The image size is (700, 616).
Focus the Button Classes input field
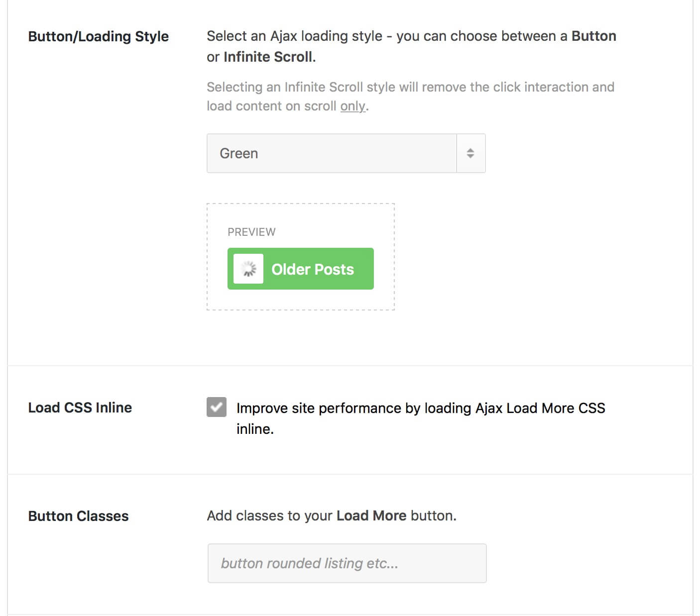[347, 563]
